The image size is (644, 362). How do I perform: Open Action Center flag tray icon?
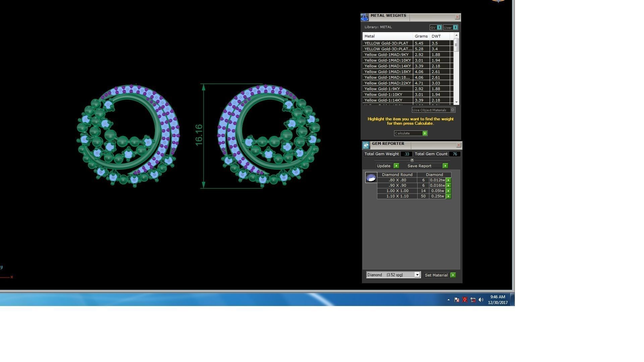pyautogui.click(x=457, y=300)
